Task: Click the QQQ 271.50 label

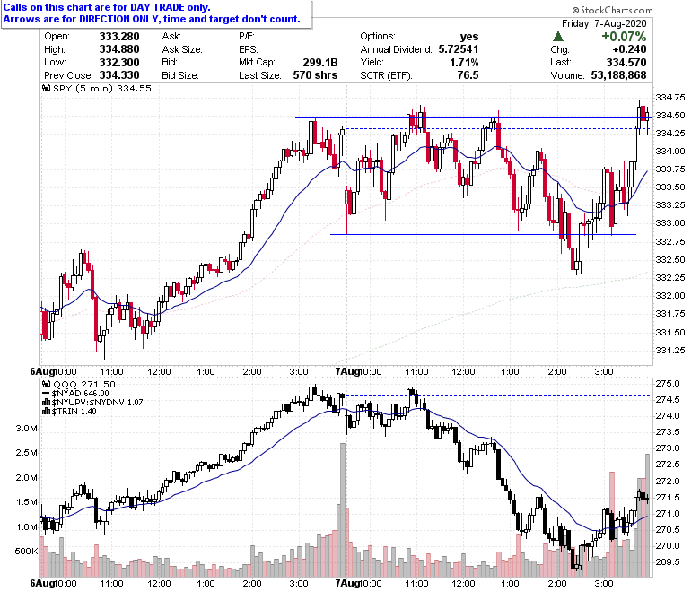Action: tap(84, 384)
